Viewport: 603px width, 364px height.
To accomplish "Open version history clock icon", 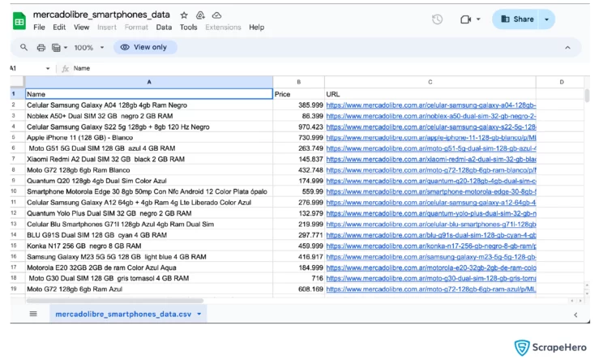I will pyautogui.click(x=437, y=19).
